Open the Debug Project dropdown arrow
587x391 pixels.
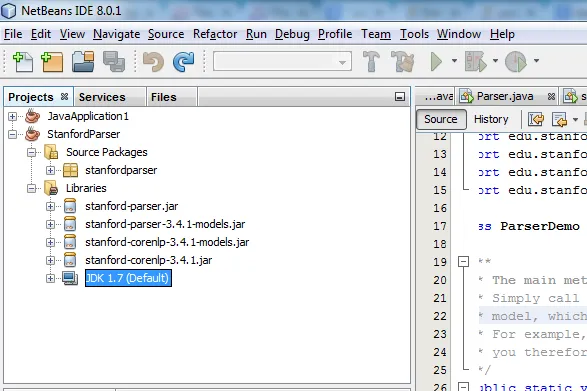coord(495,61)
